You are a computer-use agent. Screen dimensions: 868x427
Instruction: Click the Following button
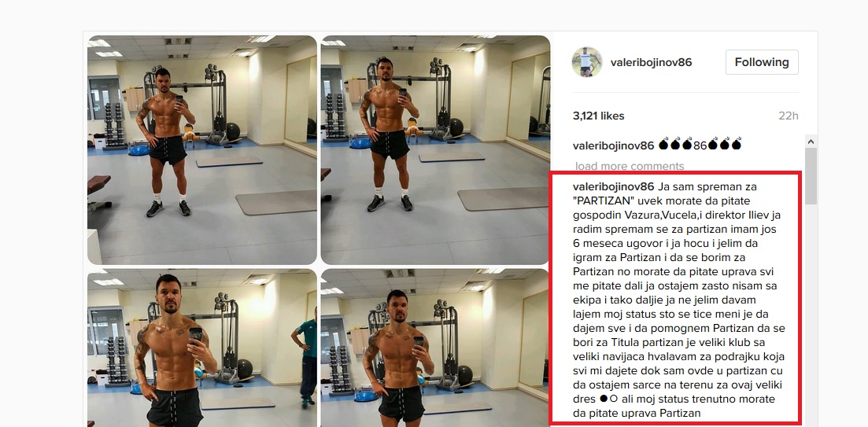click(x=762, y=62)
